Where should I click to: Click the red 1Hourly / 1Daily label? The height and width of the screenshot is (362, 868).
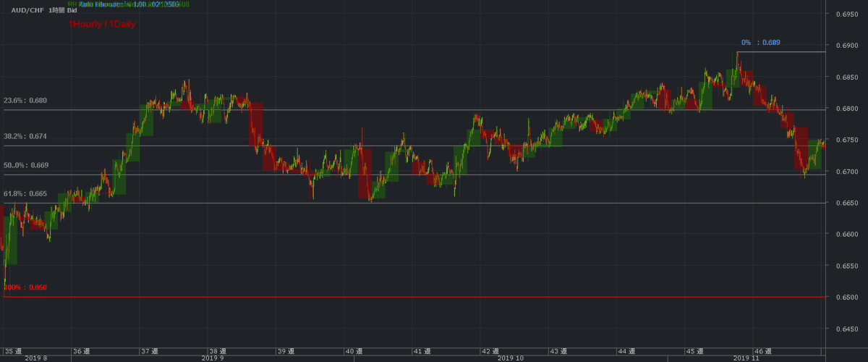tap(102, 24)
